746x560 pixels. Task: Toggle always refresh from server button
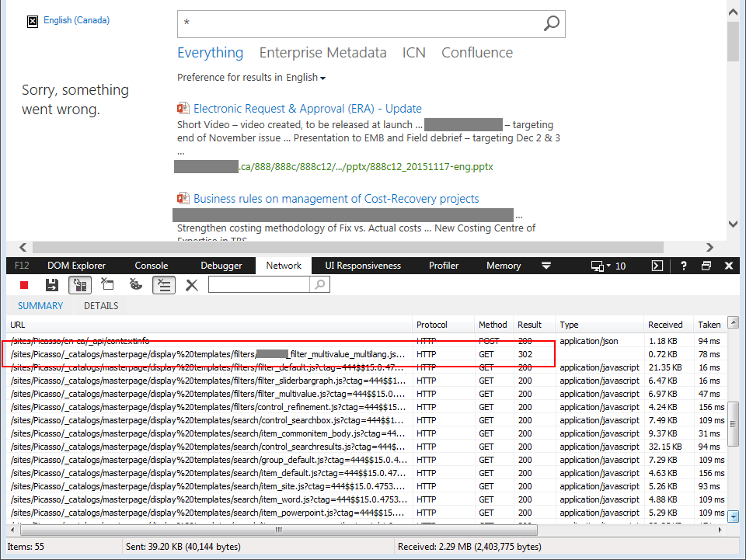pyautogui.click(x=78, y=285)
